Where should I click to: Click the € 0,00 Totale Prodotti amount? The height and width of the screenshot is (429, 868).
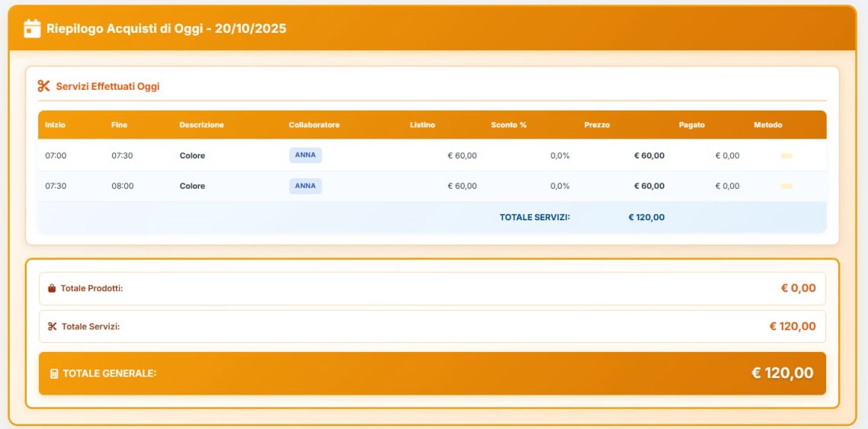coord(798,289)
